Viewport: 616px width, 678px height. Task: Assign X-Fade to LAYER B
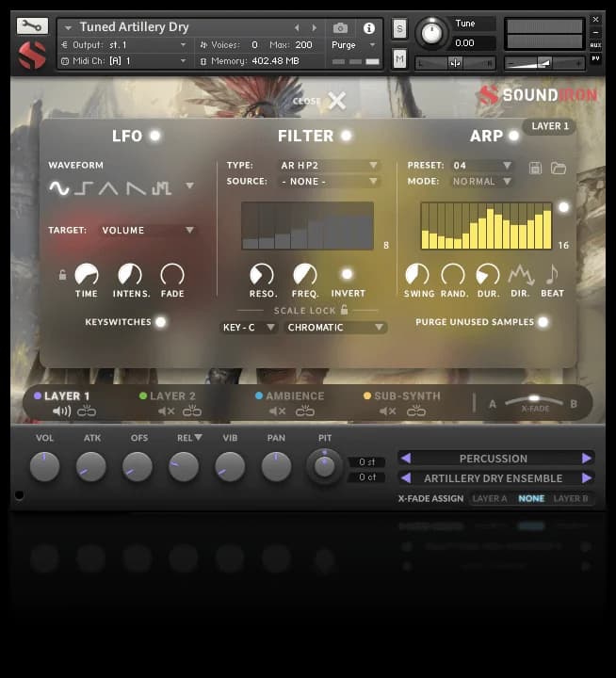(x=571, y=498)
